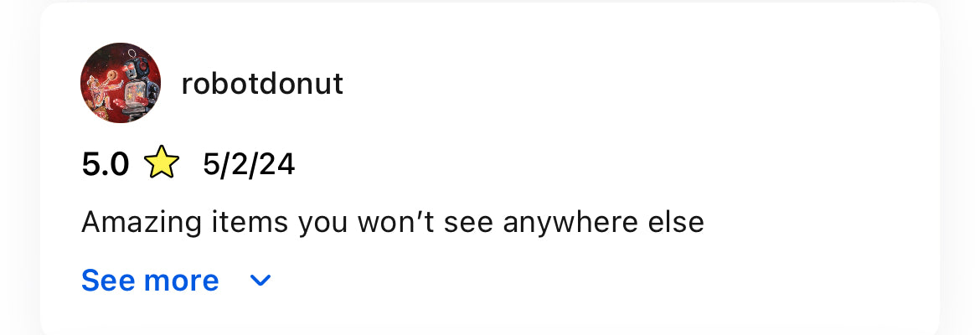Click the robotdonut profile avatar
This screenshot has width=980, height=335.
click(x=121, y=83)
